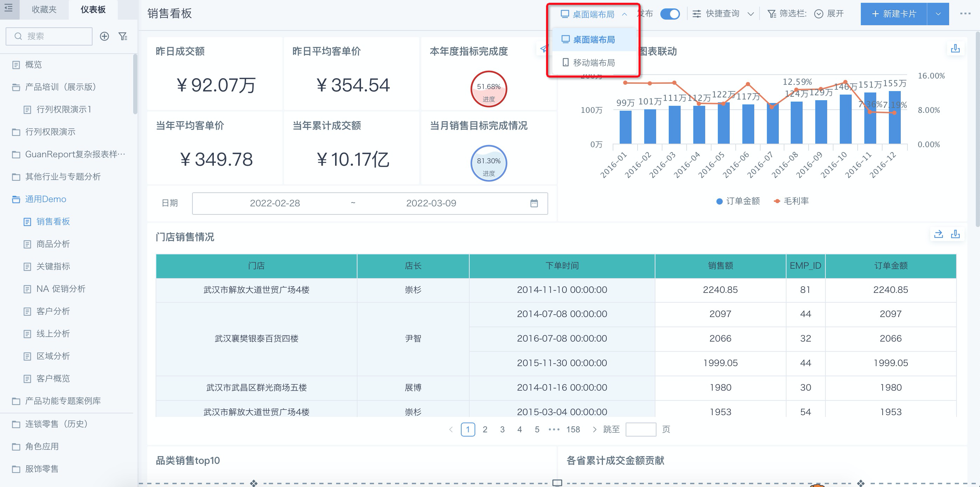Expand the 服饰零售 folder

(x=42, y=469)
